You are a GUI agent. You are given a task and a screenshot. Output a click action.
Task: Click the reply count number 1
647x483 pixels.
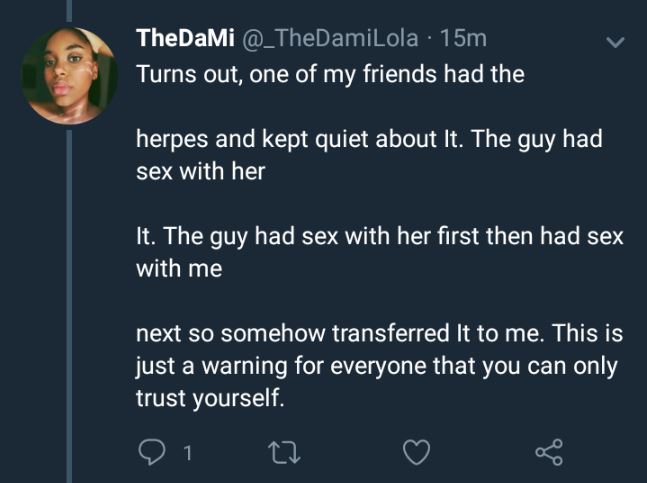tap(186, 454)
